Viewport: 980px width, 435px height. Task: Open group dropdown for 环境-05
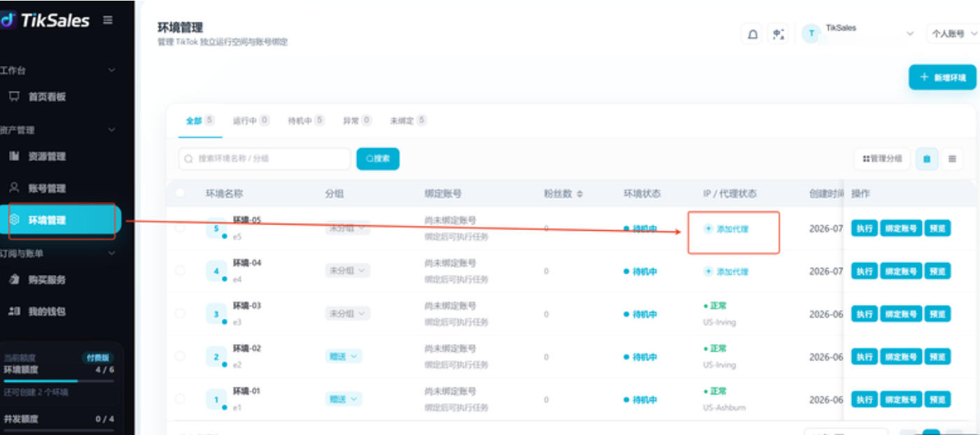click(347, 228)
